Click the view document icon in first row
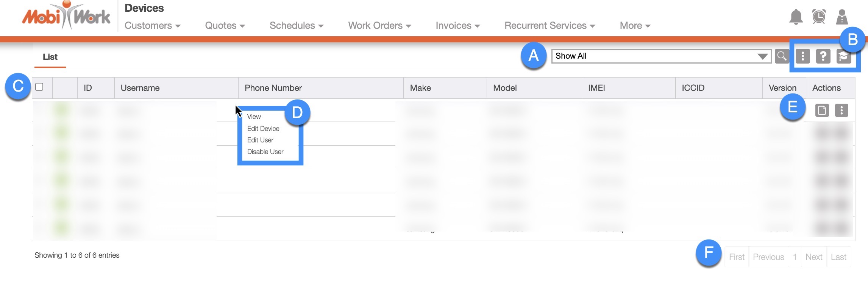Image resolution: width=868 pixels, height=283 pixels. pos(822,110)
